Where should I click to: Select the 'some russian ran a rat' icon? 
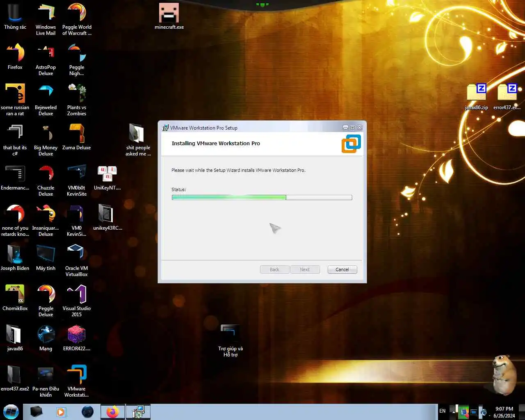click(15, 99)
